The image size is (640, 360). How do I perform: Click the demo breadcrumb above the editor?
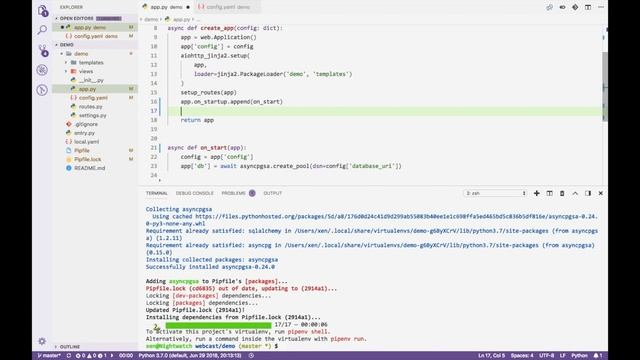[x=151, y=19]
